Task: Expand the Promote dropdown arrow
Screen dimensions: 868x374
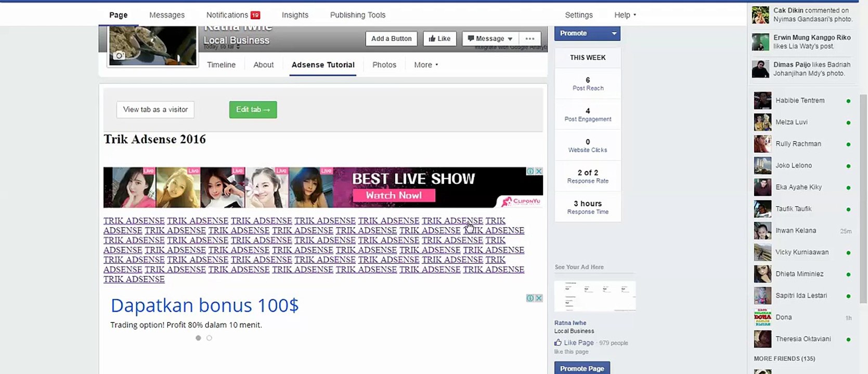Action: [614, 33]
